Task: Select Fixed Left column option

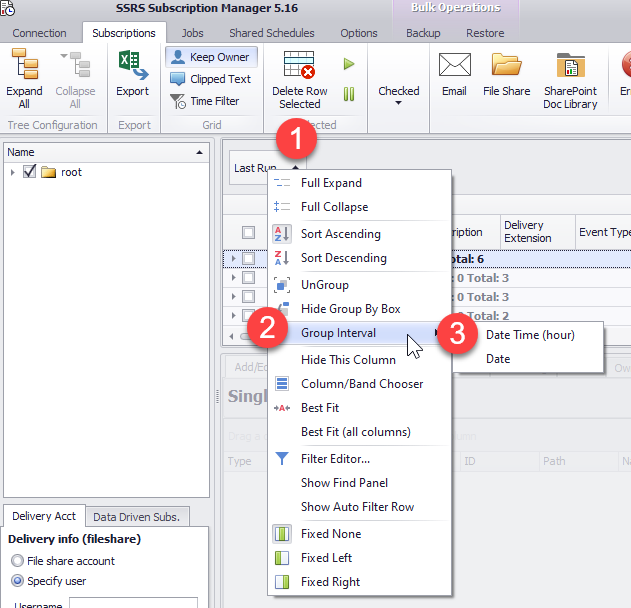Action: 360,558
